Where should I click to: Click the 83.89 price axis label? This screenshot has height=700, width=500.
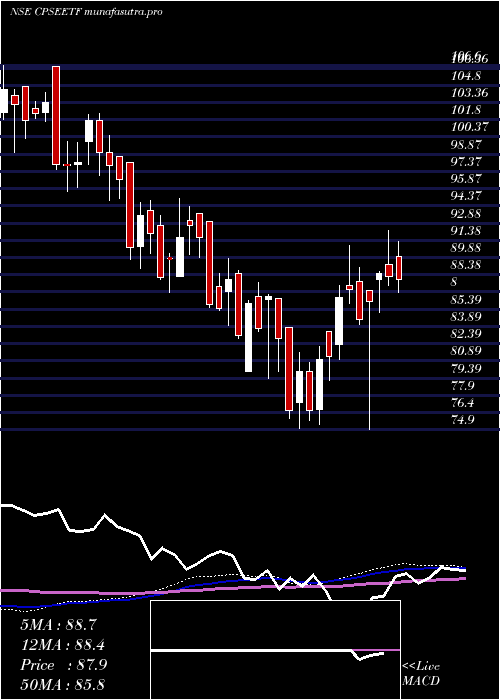click(x=466, y=317)
